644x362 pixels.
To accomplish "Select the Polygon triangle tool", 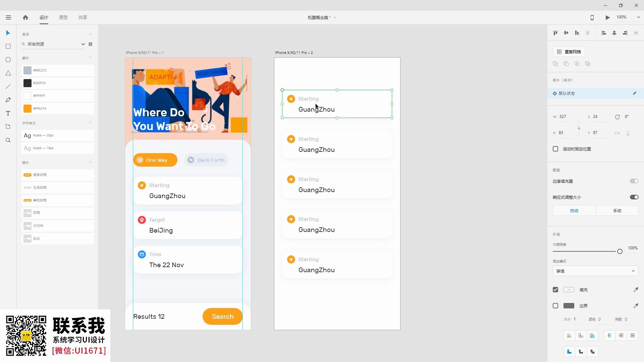I will click(x=8, y=73).
